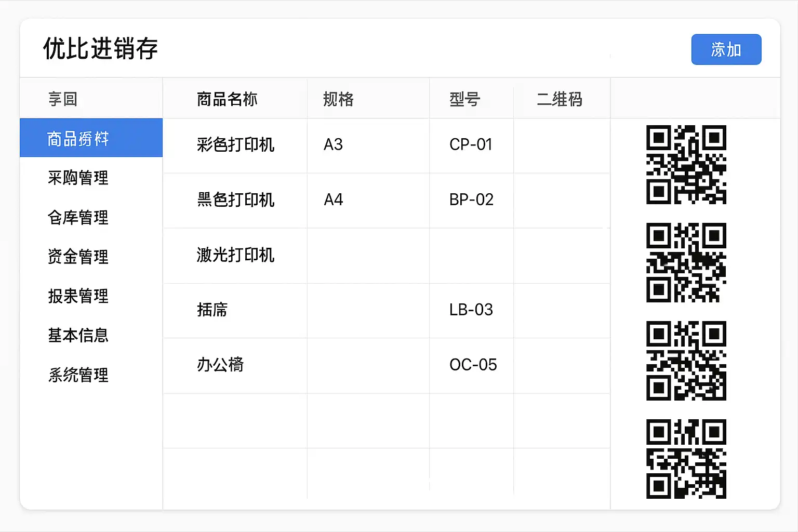Go to 仓库管理 section
The height and width of the screenshot is (532, 798).
(78, 217)
